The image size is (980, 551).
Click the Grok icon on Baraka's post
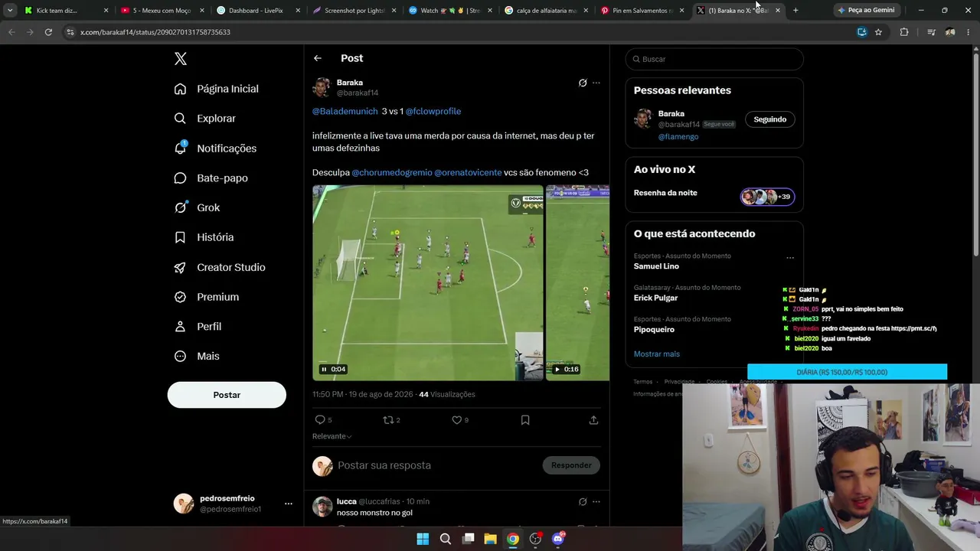[583, 83]
